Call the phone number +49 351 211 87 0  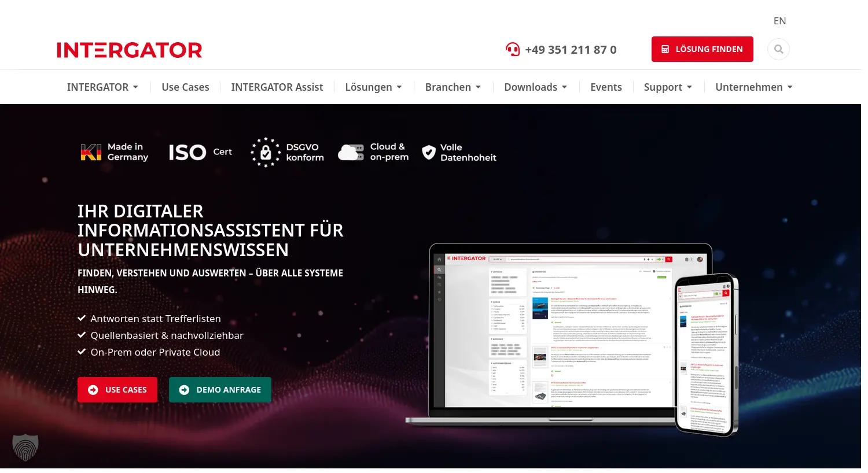coord(571,50)
